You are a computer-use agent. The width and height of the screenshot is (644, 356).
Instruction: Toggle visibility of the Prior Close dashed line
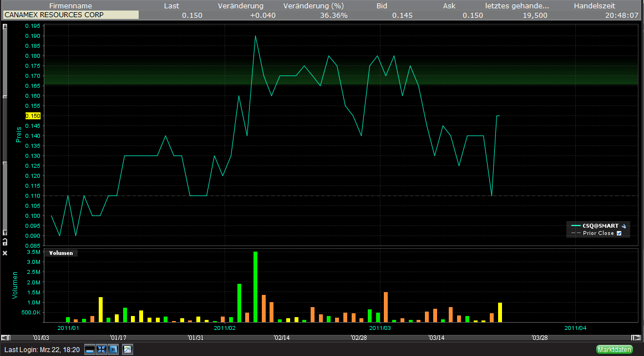tap(619, 233)
